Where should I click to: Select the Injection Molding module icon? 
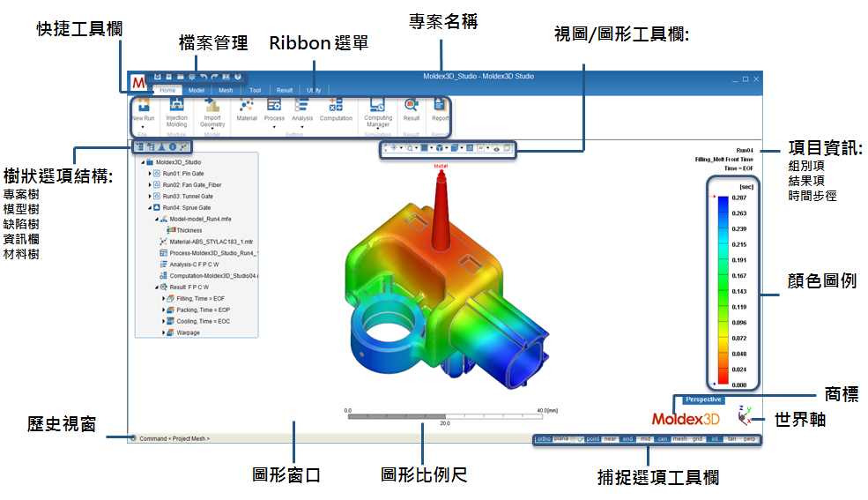pyautogui.click(x=176, y=104)
